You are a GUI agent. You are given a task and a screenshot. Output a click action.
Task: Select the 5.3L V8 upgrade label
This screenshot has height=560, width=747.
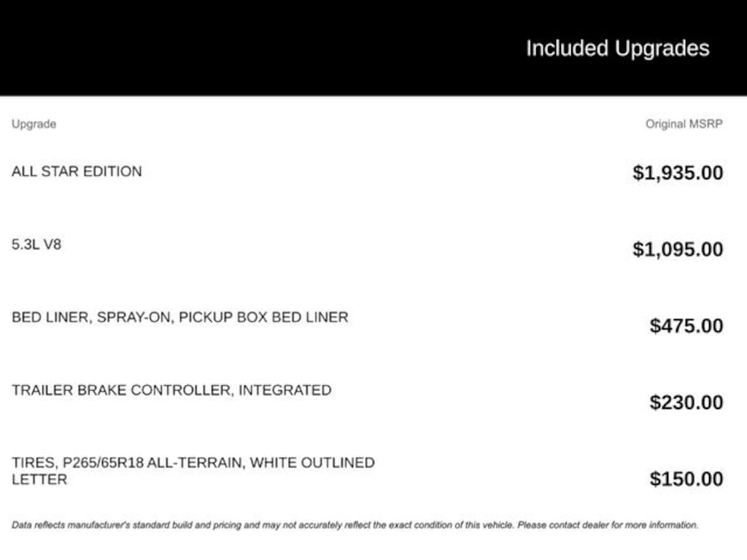coord(36,245)
